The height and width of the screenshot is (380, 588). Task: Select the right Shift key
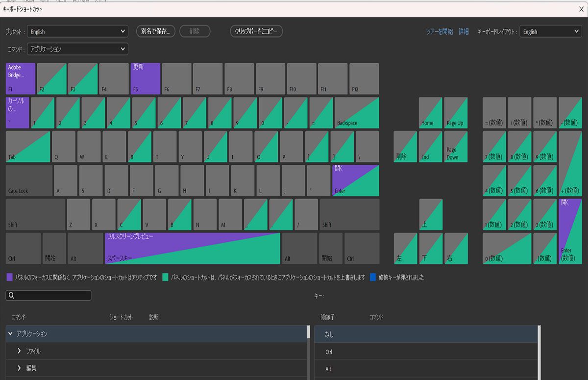pyautogui.click(x=349, y=214)
